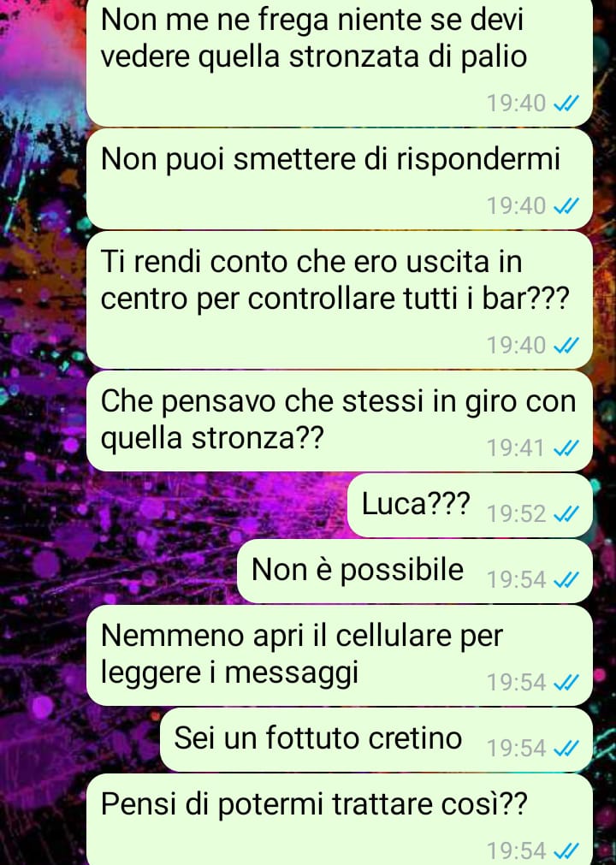616x865 pixels.
Task: Click double checkmark on 'Non puoi smettere' message
Action: [x=566, y=205]
